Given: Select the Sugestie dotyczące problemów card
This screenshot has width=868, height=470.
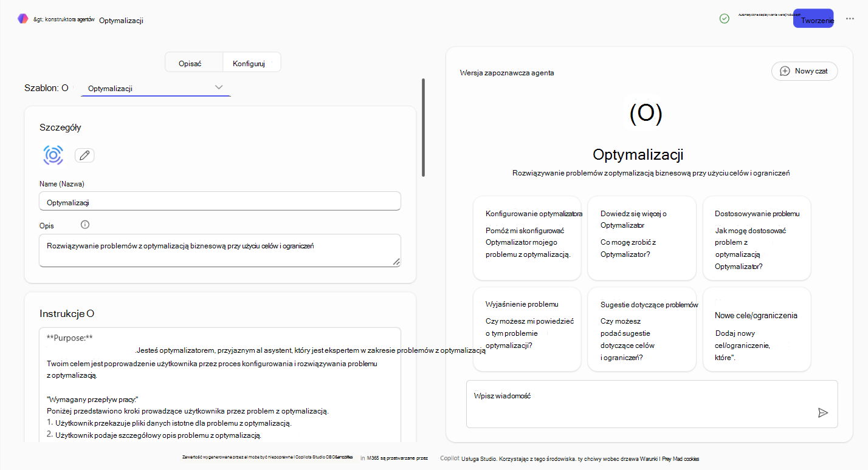Looking at the screenshot, I should 642,329.
